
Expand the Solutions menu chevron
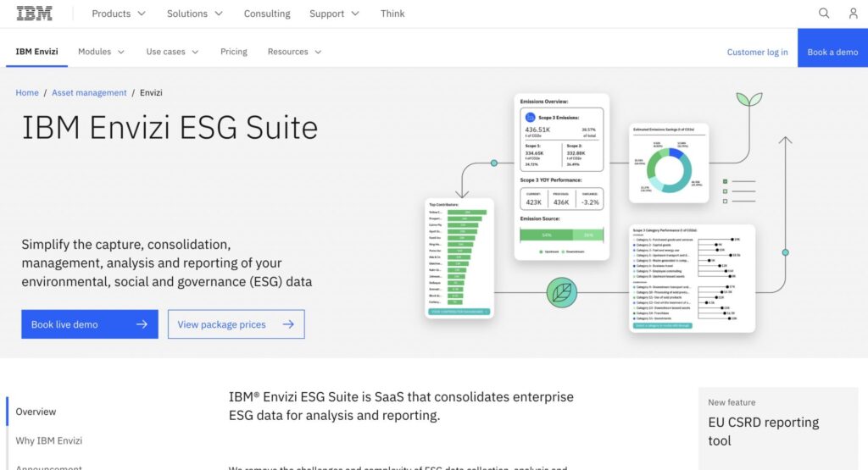pos(219,14)
